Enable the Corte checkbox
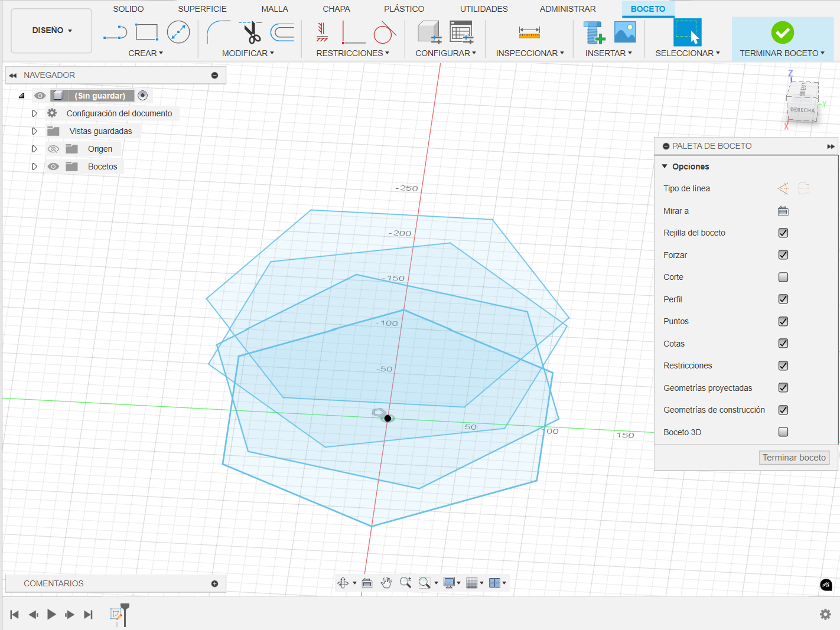Screen dimensions: 840x630 point(783,277)
